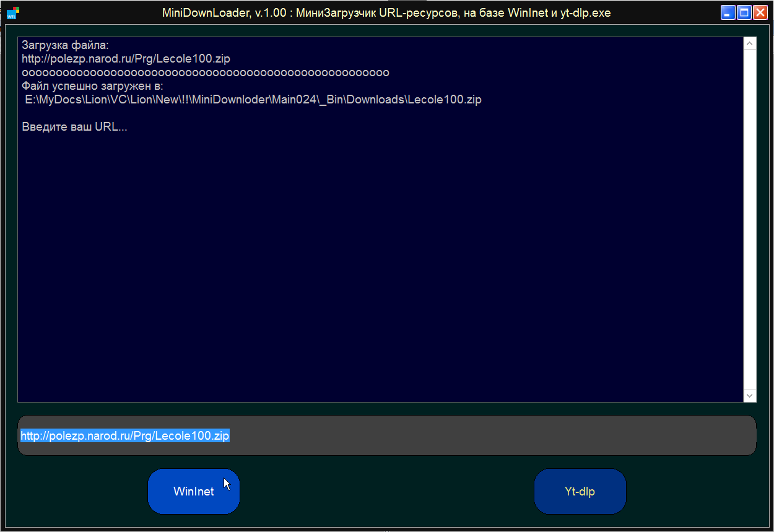
Task: Click the "Введите ваш URL..." prompt line
Action: pyautogui.click(x=74, y=127)
